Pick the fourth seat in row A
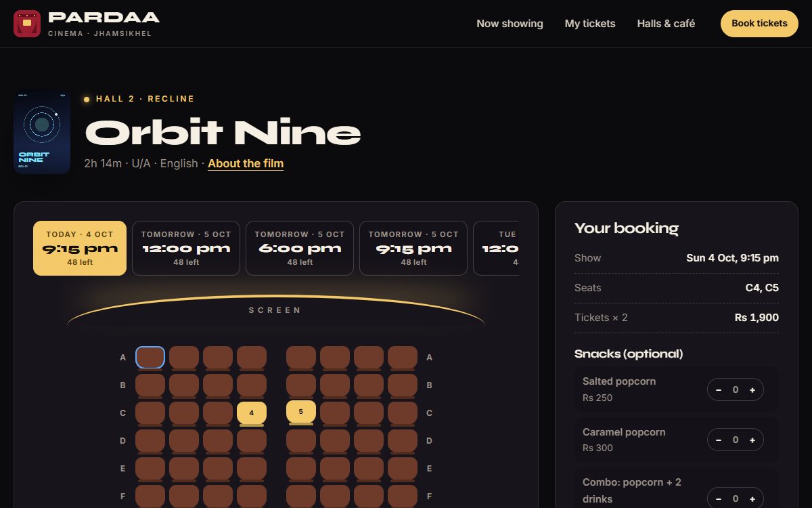This screenshot has width=812, height=508. coord(252,357)
